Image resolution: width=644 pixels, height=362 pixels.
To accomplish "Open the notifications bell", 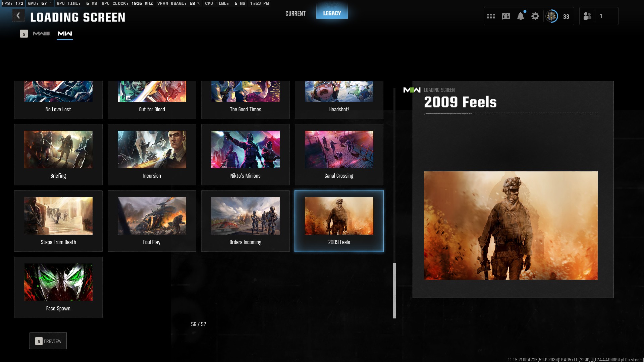I will 521,16.
